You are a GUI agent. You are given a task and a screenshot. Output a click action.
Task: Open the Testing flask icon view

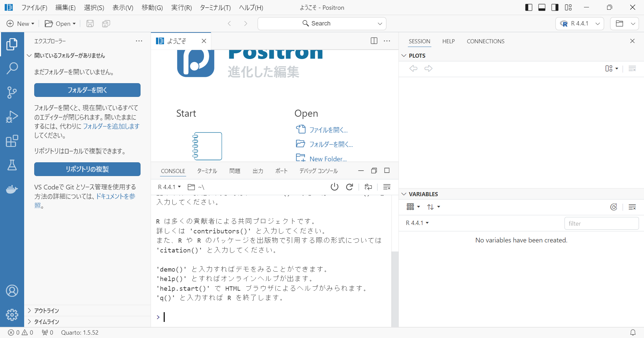[x=12, y=165]
